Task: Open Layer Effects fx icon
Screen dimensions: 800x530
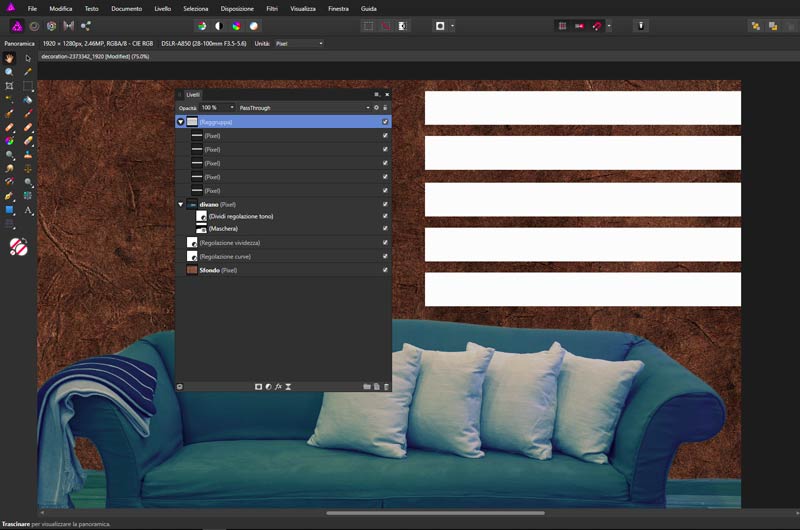Action: pos(278,387)
